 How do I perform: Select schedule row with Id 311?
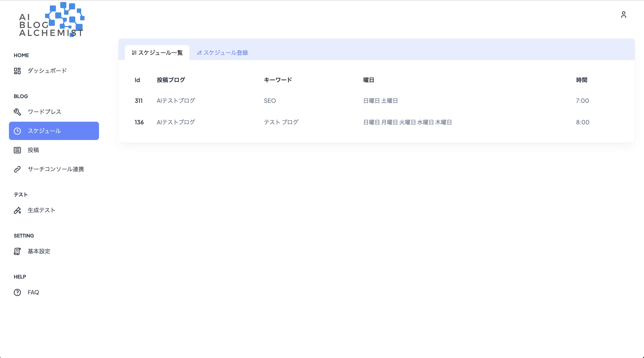pyautogui.click(x=139, y=101)
